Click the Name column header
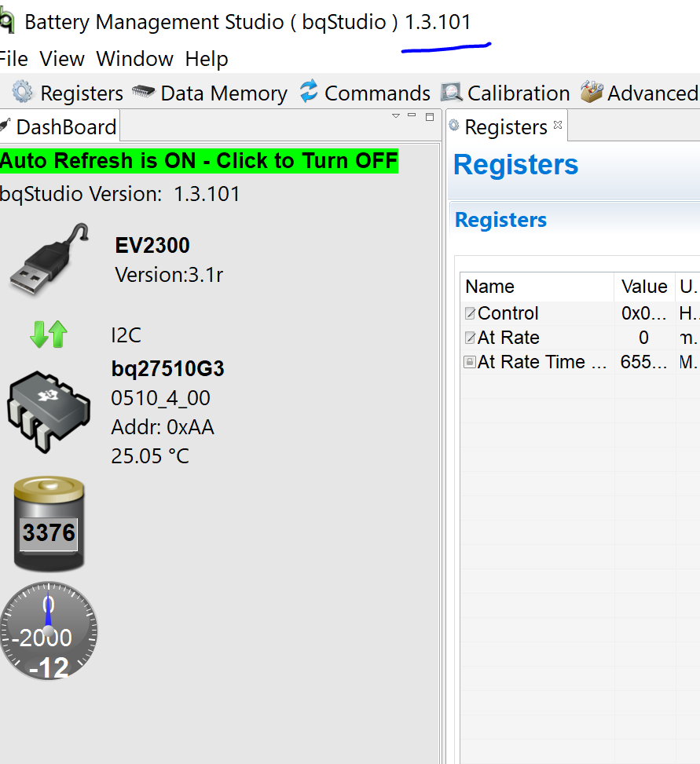Viewport: 700px width, 764px height. [537, 287]
